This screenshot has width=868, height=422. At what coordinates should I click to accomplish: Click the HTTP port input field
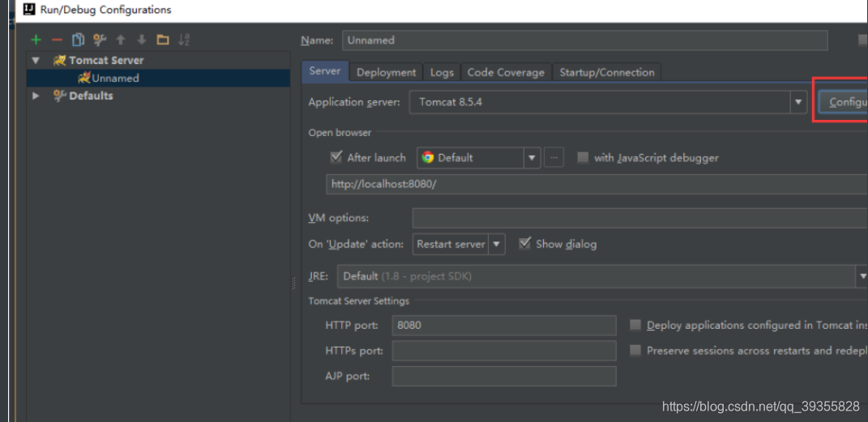point(504,326)
